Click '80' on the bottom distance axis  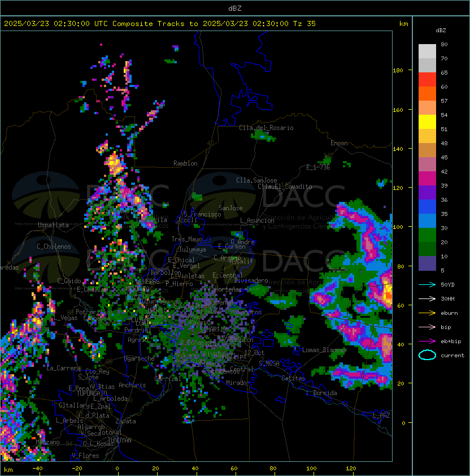coord(273,469)
